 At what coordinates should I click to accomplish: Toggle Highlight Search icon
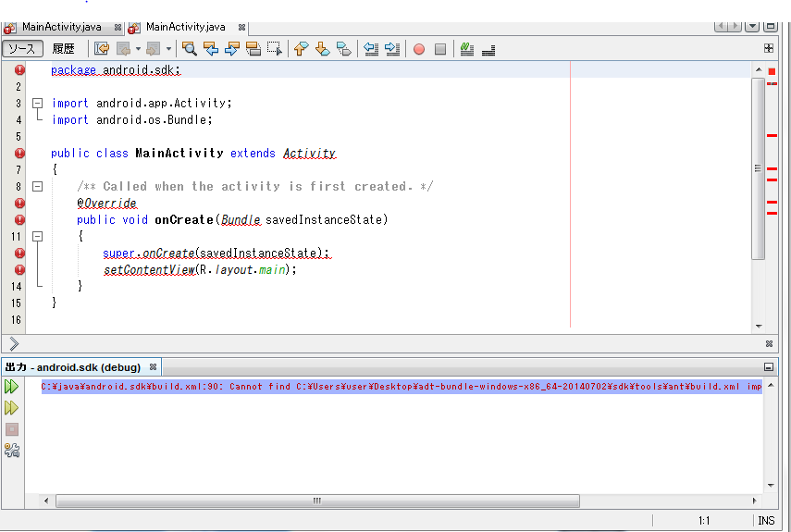(253, 49)
